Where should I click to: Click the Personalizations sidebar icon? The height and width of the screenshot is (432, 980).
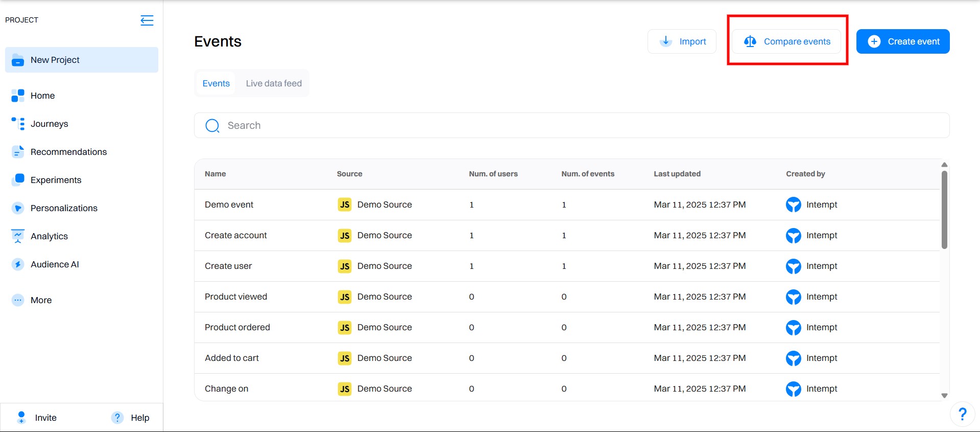click(x=18, y=208)
